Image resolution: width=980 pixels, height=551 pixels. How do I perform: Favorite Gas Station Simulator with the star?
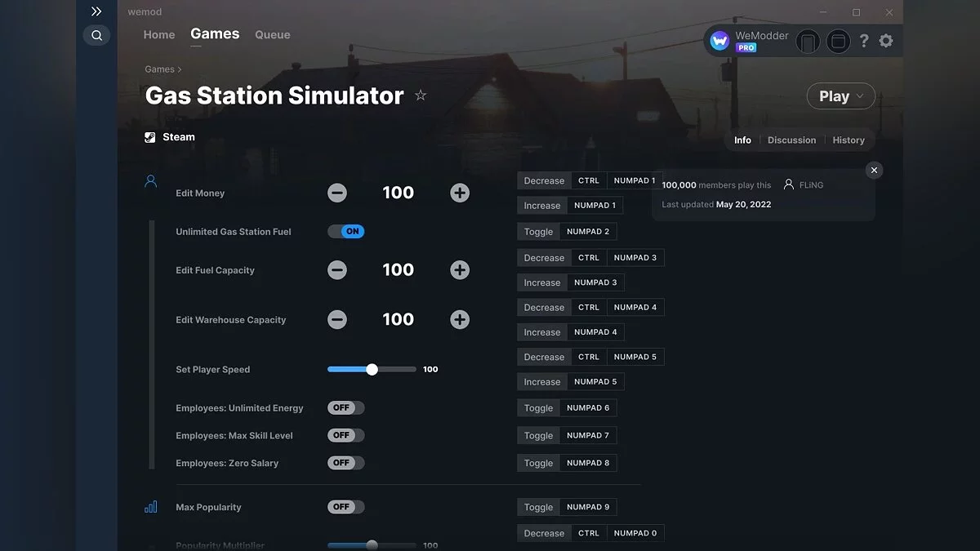pos(421,96)
